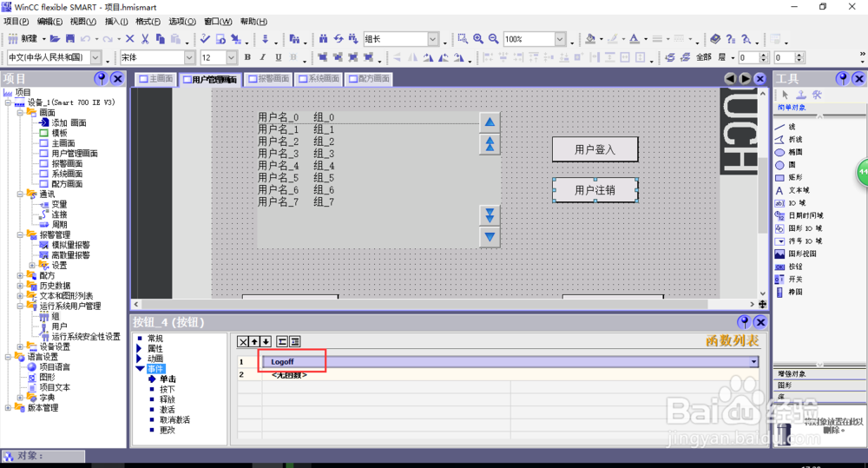Image resolution: width=868 pixels, height=468 pixels.
Task: Pin the 工具 toolbox panel
Action: point(843,79)
